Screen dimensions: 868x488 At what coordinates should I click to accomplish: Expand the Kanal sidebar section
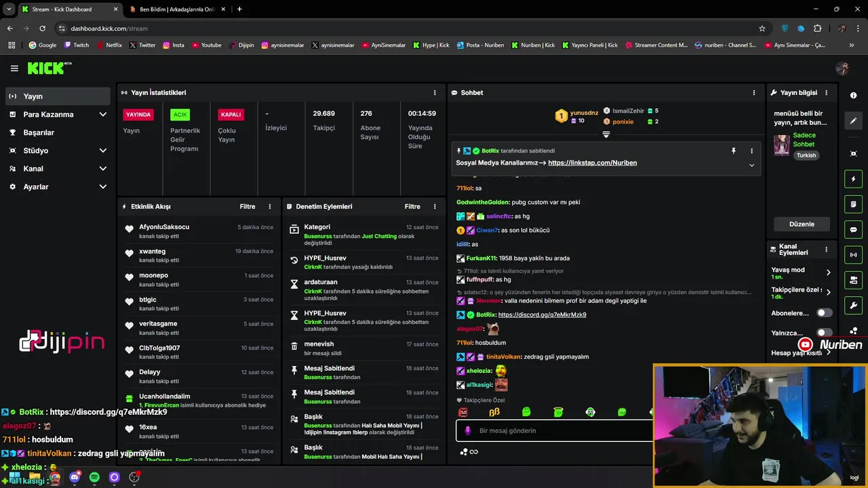coord(103,169)
